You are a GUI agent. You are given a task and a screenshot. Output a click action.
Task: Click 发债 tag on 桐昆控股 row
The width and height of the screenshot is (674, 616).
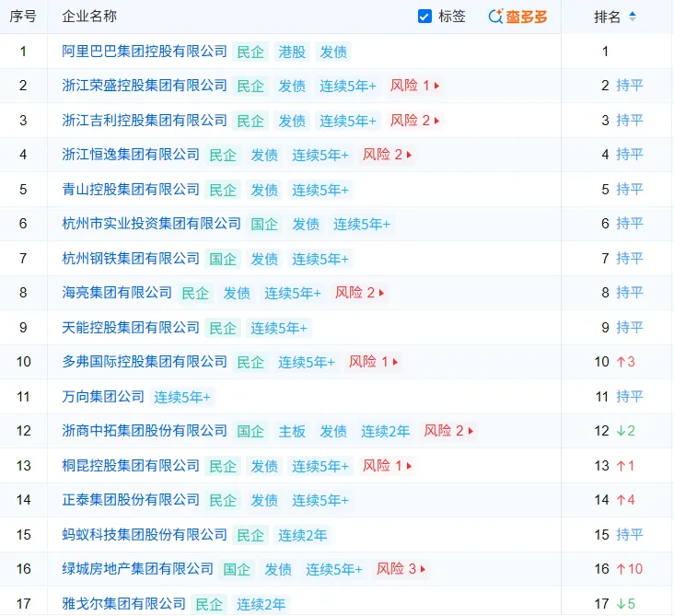tap(264, 466)
